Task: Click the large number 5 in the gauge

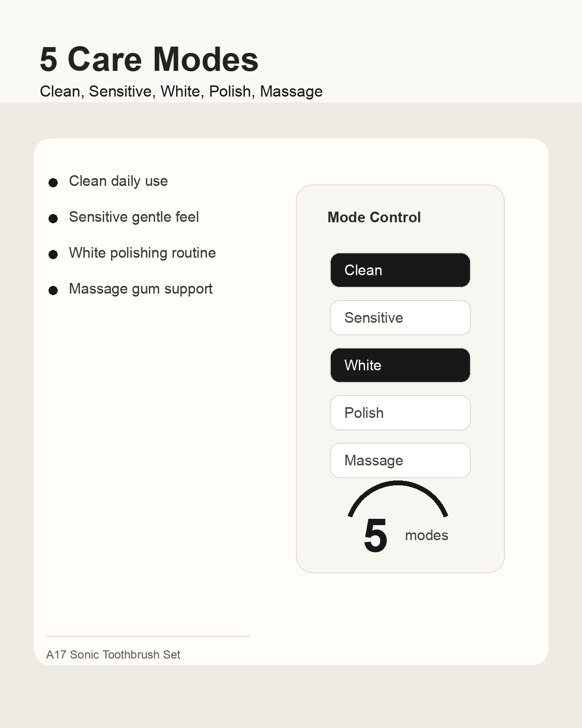Action: [375, 536]
